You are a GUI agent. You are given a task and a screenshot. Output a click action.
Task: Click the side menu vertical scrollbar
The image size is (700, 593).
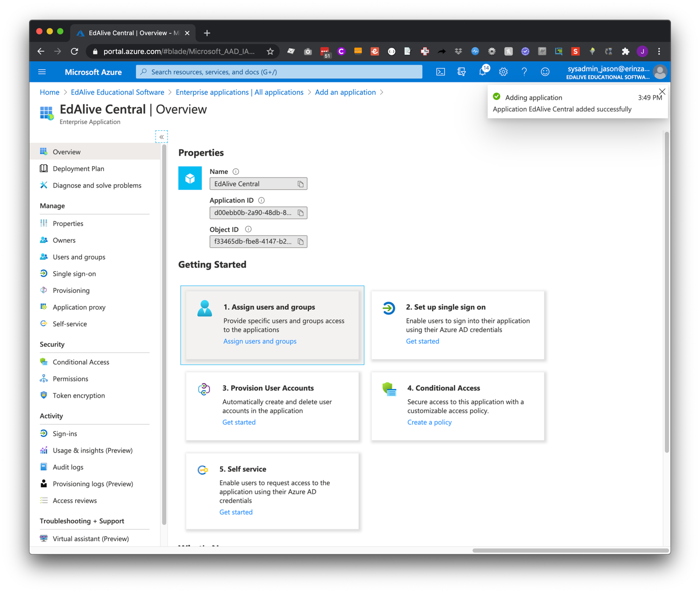(x=164, y=334)
